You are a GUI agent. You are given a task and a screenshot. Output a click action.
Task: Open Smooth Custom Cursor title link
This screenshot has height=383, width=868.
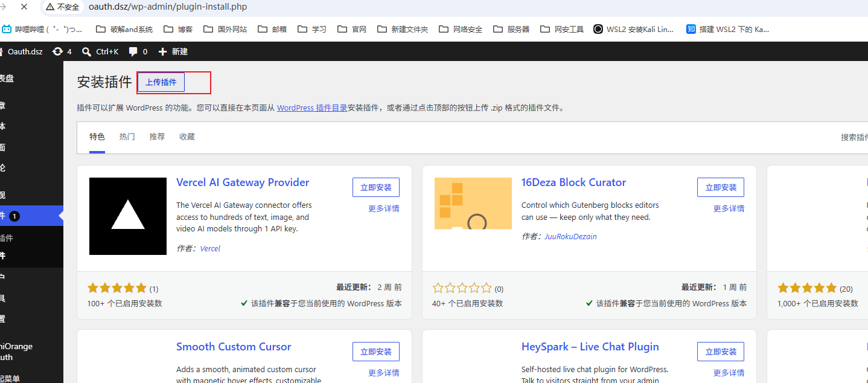(234, 347)
